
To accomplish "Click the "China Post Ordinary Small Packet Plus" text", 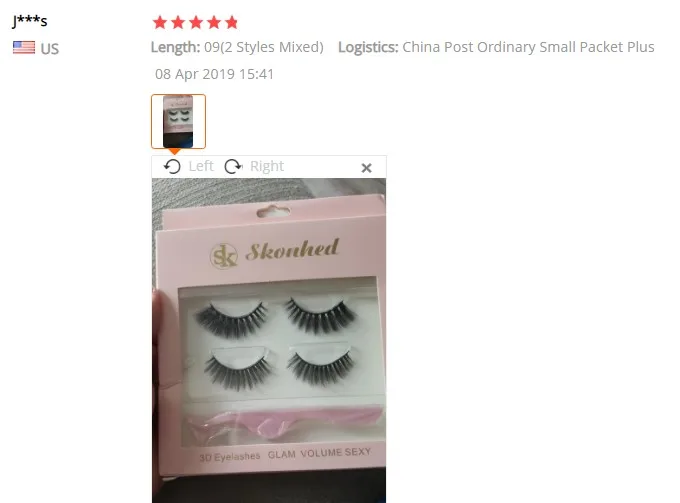I will pyautogui.click(x=528, y=47).
